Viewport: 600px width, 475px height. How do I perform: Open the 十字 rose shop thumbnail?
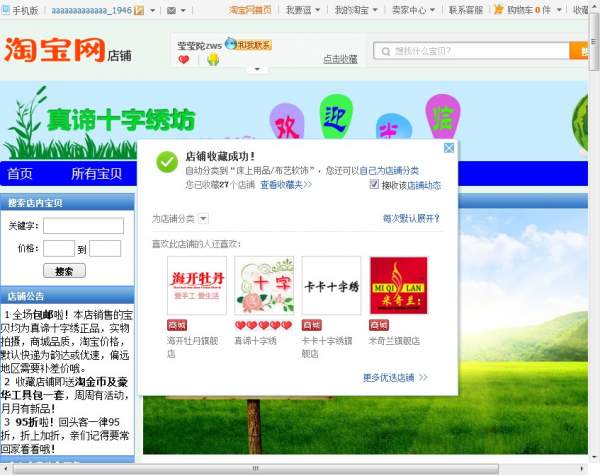pos(264,286)
